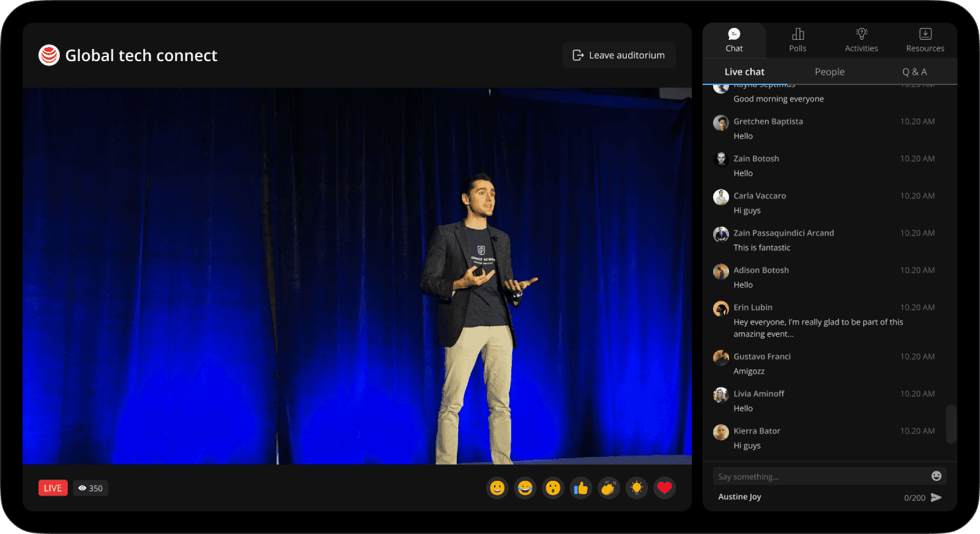Image resolution: width=980 pixels, height=534 pixels.
Task: Click the name Carla Vaccaro
Action: (760, 196)
